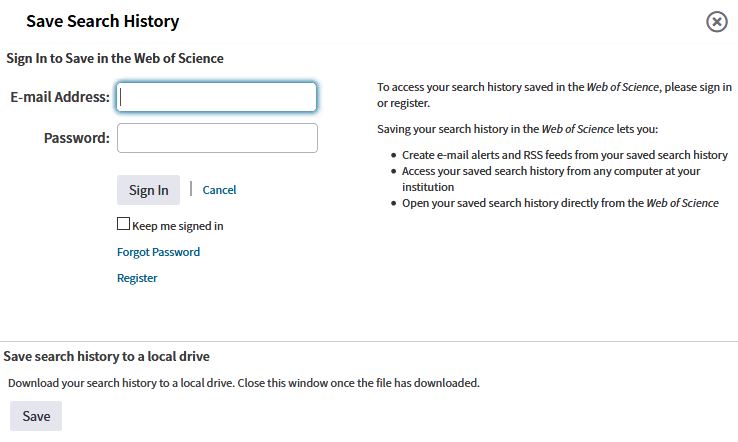Select the Sign In to Save heading
Viewport: 738px width, 442px height.
tap(115, 58)
